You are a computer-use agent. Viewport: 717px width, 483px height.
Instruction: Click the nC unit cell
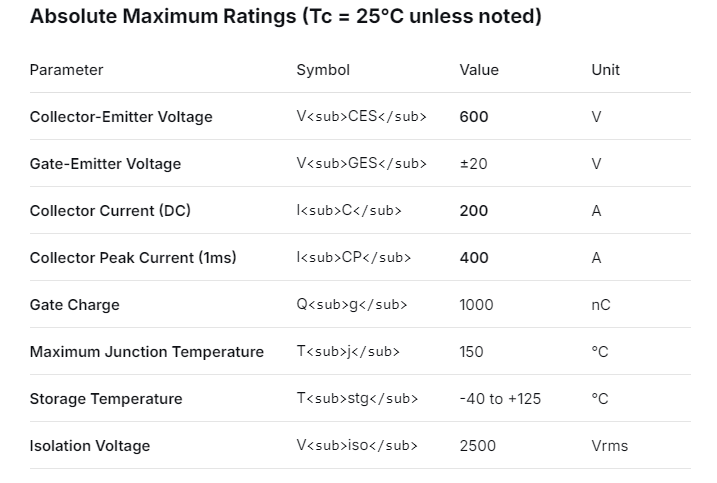pyautogui.click(x=601, y=305)
